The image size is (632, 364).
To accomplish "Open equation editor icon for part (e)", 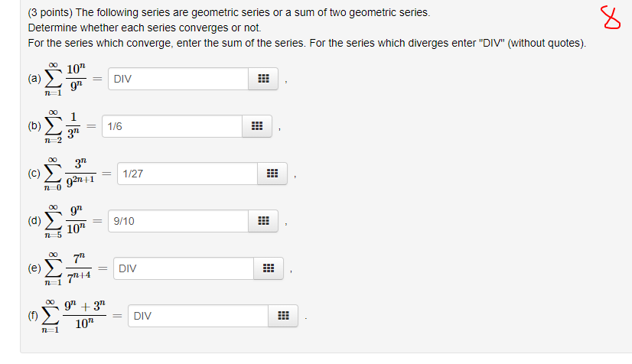I will point(268,268).
